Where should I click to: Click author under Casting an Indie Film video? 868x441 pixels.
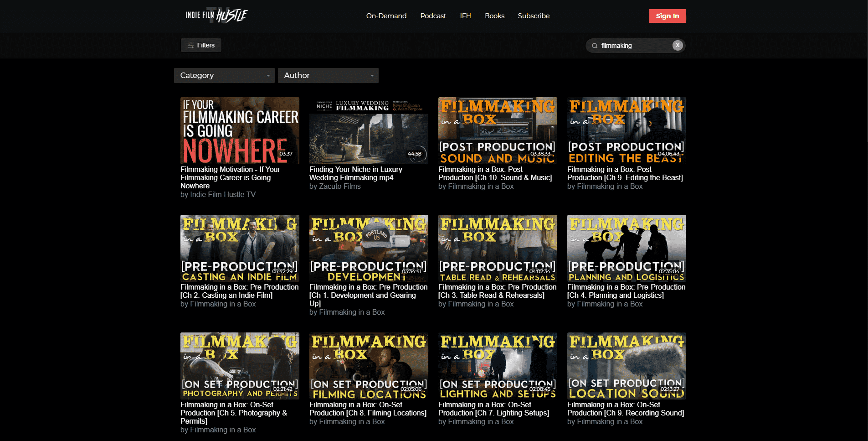(x=218, y=304)
